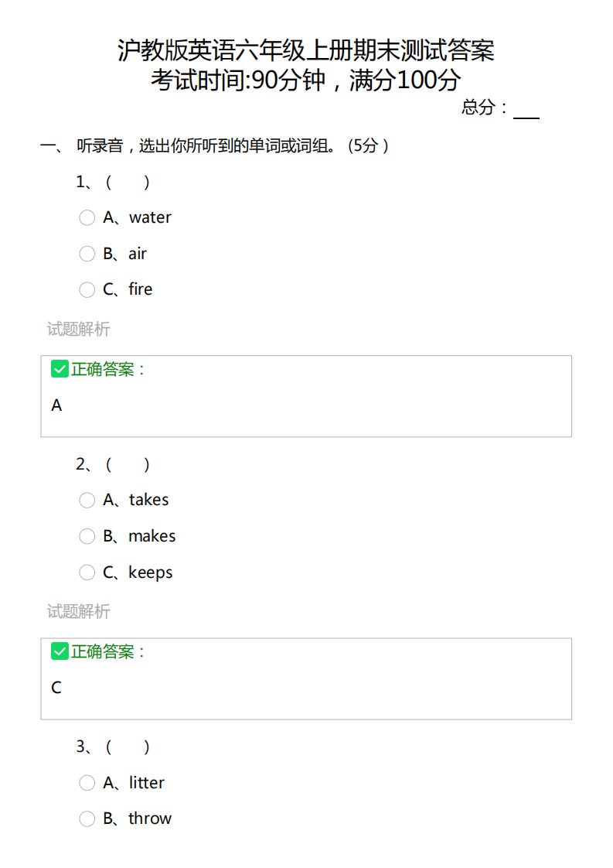
Task: Select radio option A water
Action: pyautogui.click(x=87, y=217)
